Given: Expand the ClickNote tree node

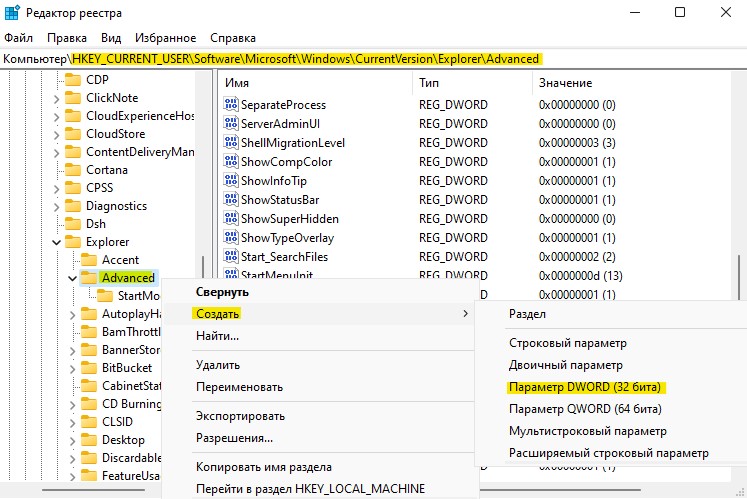Looking at the screenshot, I should pos(56,99).
